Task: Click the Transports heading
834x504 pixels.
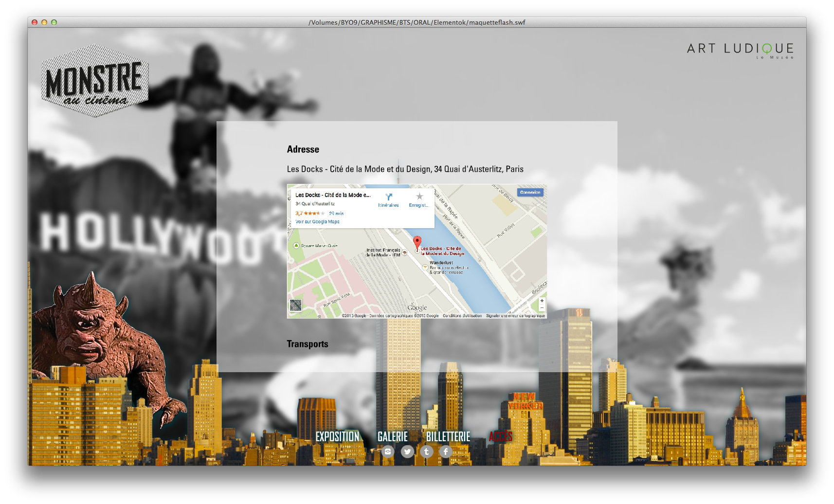Action: click(308, 344)
